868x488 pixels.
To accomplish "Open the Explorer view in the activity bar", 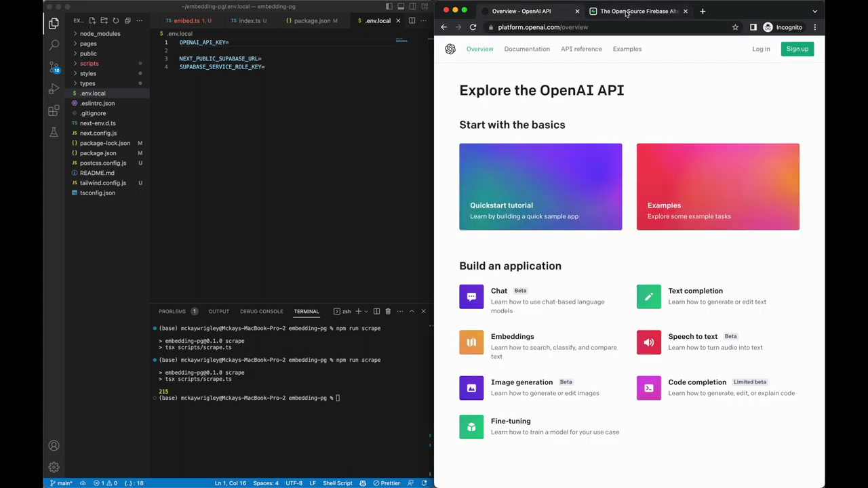I will tap(54, 24).
